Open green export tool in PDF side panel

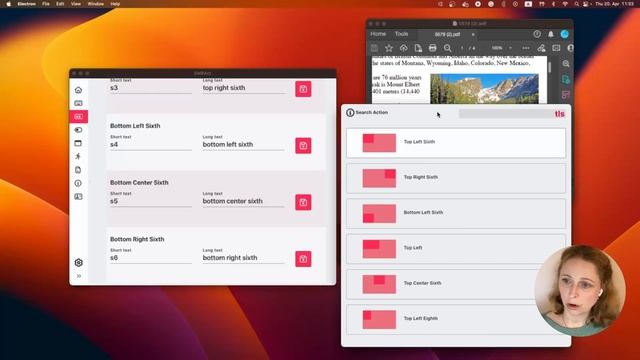click(566, 80)
